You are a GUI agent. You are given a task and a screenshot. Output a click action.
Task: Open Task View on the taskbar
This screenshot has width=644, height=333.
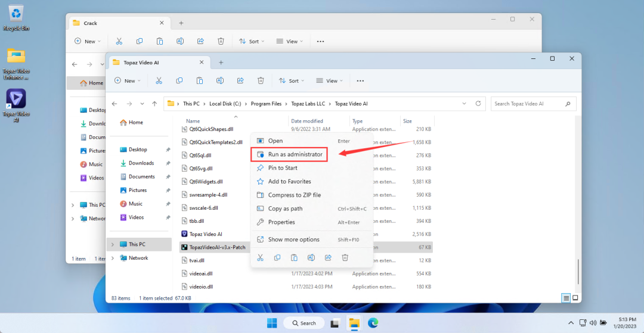coord(335,323)
